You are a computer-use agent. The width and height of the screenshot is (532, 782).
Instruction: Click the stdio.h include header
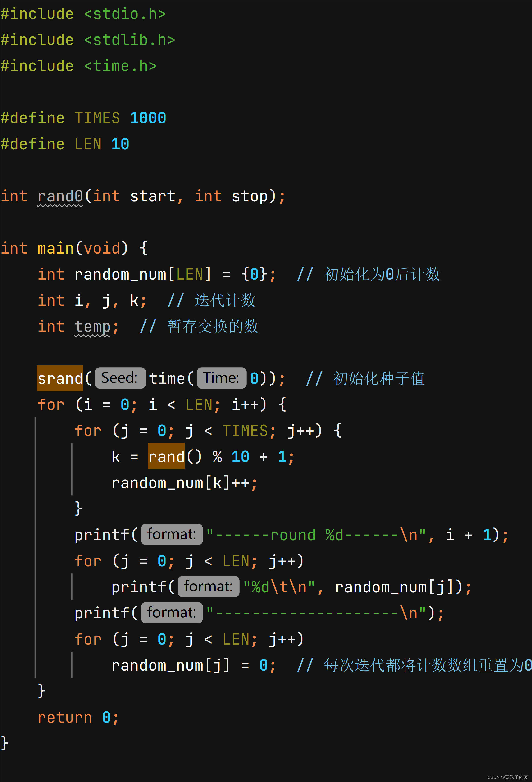click(x=125, y=14)
